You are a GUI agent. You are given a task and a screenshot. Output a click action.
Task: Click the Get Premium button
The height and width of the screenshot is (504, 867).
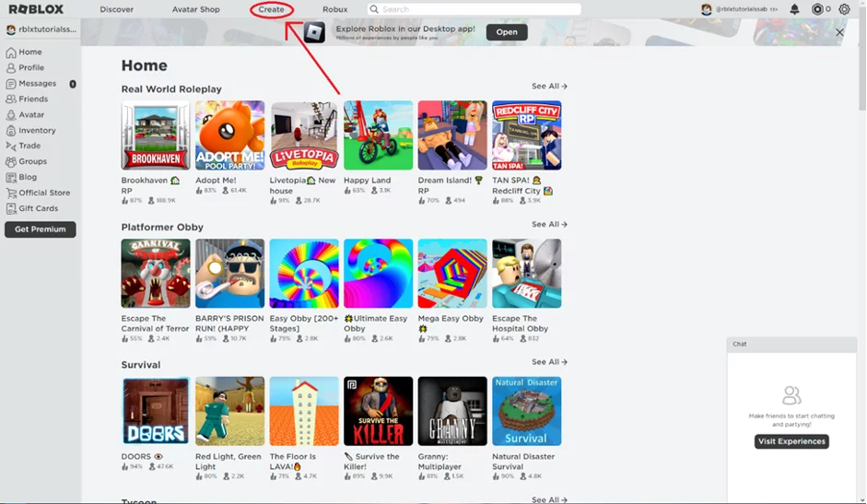click(x=40, y=229)
